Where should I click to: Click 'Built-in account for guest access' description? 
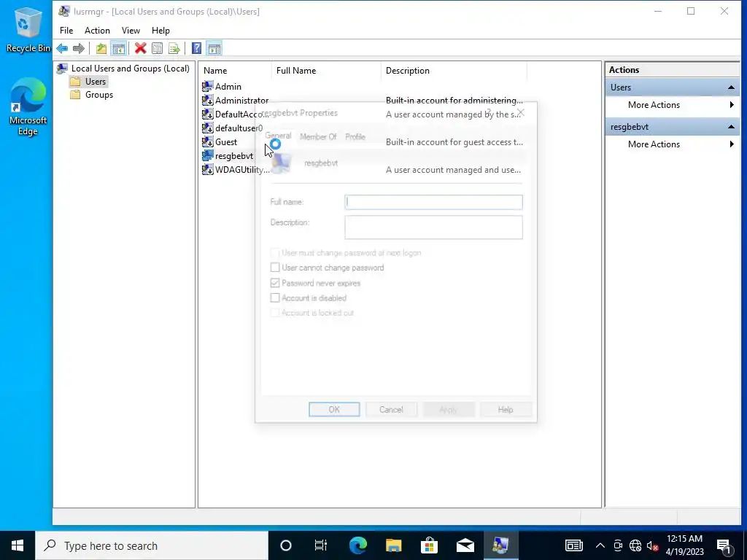click(454, 142)
